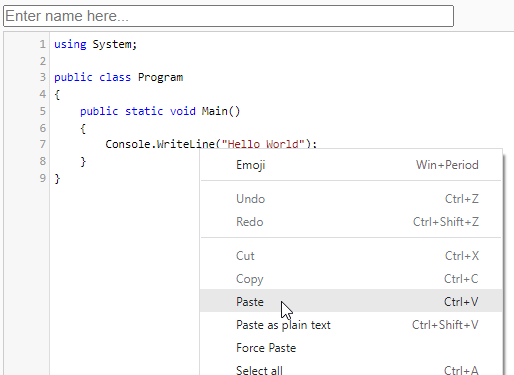
Task: Click the closing brace on line 9
Action: [57, 179]
